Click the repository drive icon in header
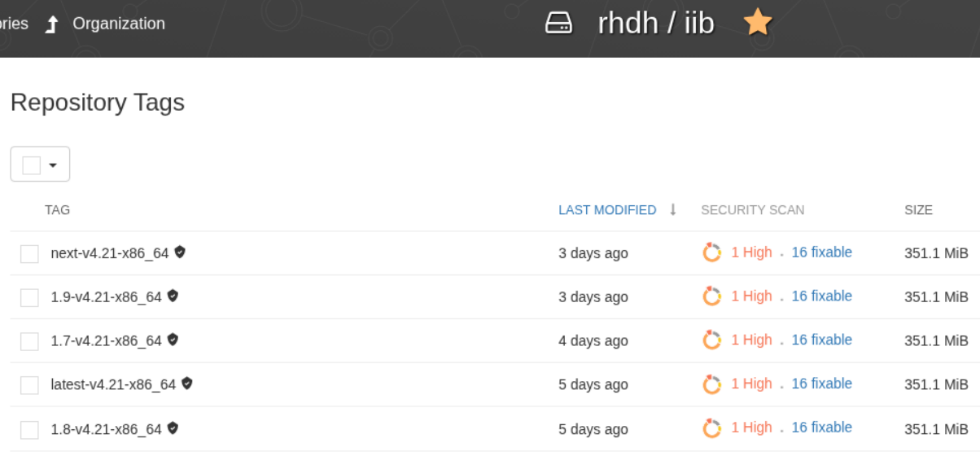 [558, 23]
